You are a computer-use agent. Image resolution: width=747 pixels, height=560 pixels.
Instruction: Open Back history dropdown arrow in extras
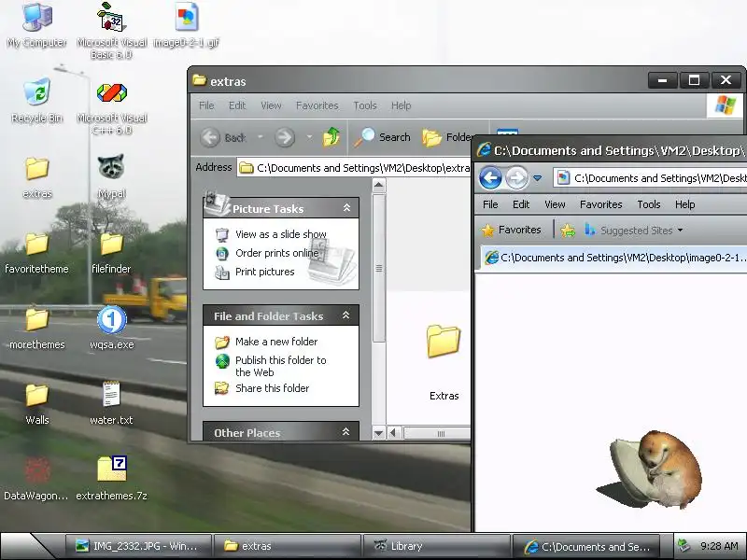(x=261, y=137)
